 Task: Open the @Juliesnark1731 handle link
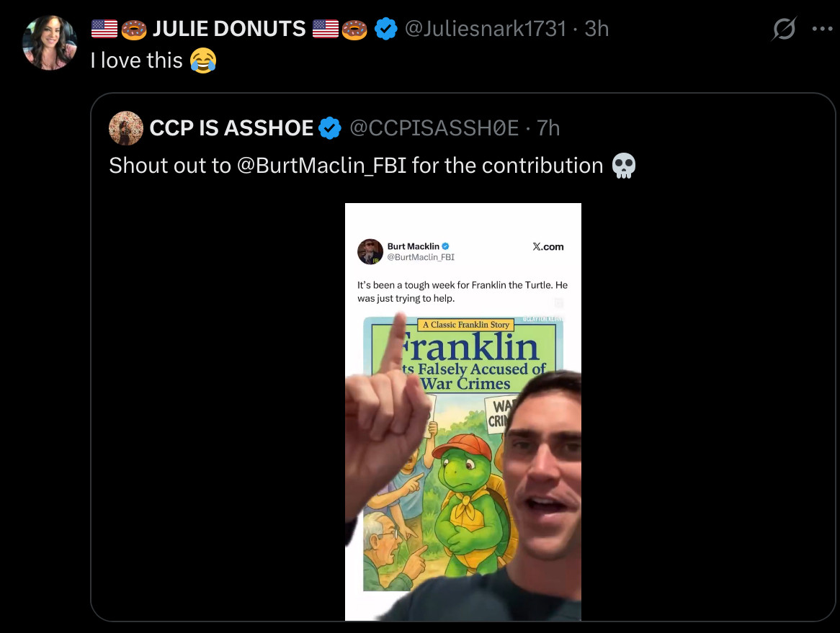tap(485, 30)
